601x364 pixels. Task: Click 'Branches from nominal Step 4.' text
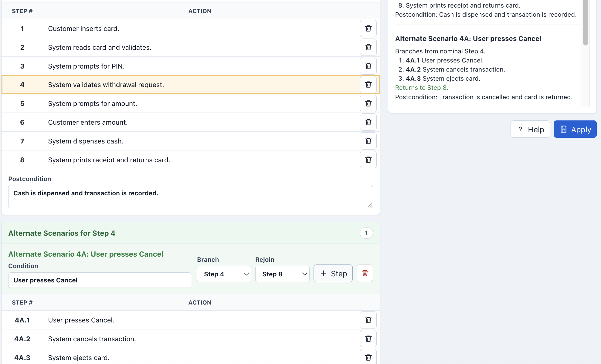[440, 51]
